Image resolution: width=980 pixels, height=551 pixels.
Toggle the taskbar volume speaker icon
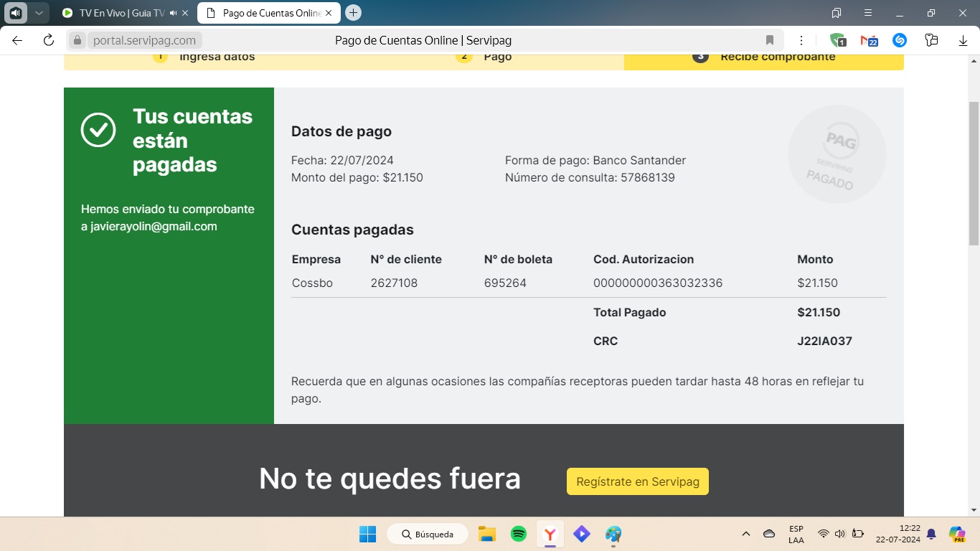pos(840,534)
